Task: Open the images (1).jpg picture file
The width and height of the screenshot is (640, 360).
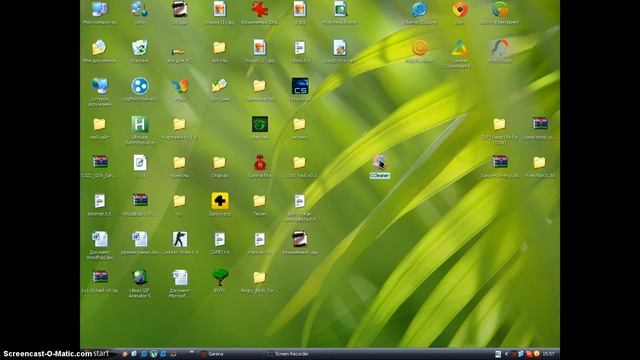Action: click(220, 9)
